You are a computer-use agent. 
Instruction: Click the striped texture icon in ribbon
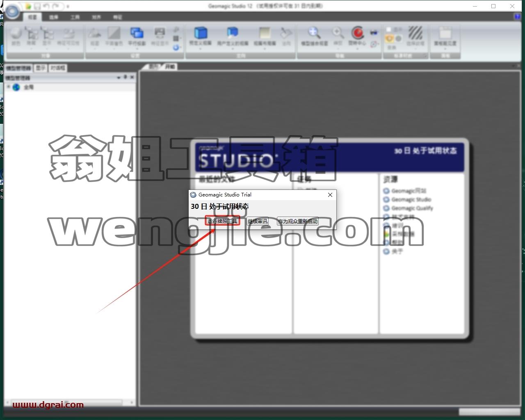point(415,32)
